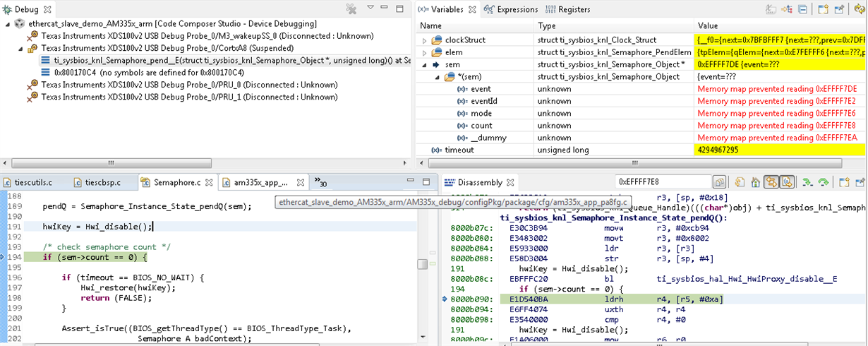Screen dimensions: 868x346
Task: Click the line 194 gutter marker in editor
Action: [x=3, y=258]
